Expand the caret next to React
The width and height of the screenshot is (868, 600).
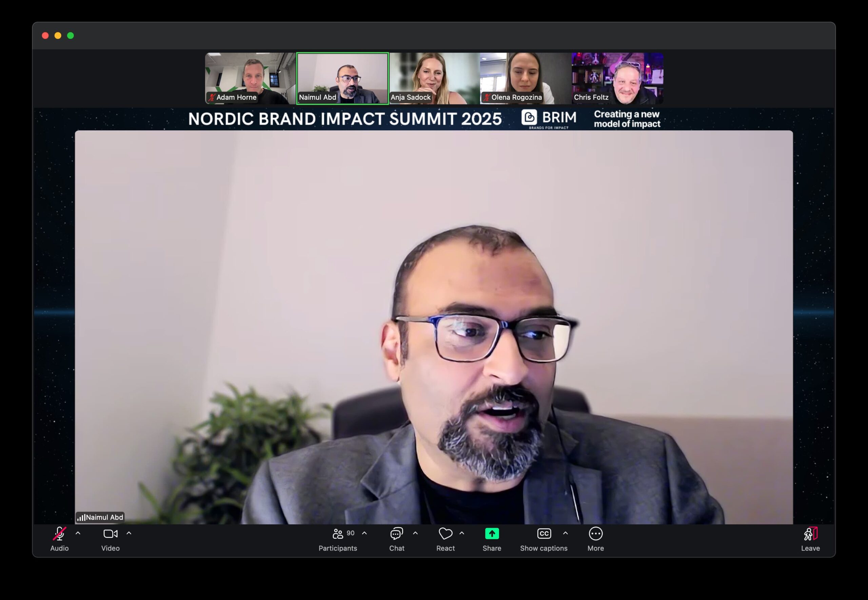point(462,533)
